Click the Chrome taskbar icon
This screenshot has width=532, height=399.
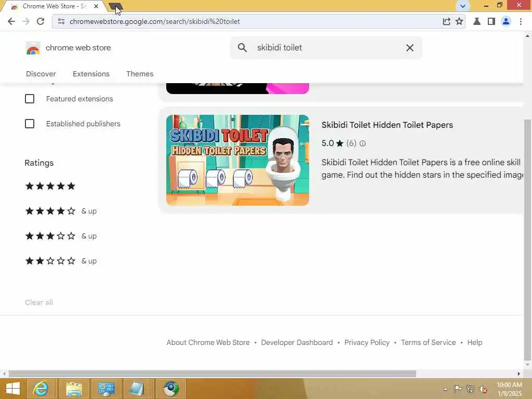171,389
